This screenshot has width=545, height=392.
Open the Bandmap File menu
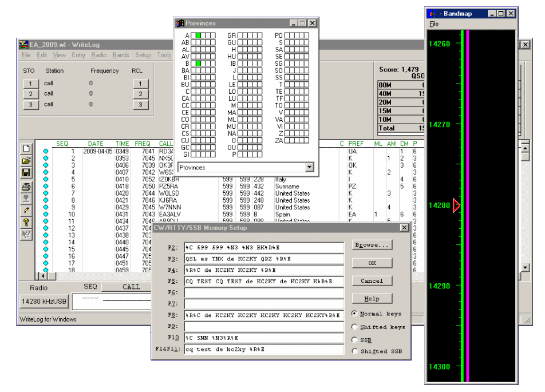click(x=434, y=24)
